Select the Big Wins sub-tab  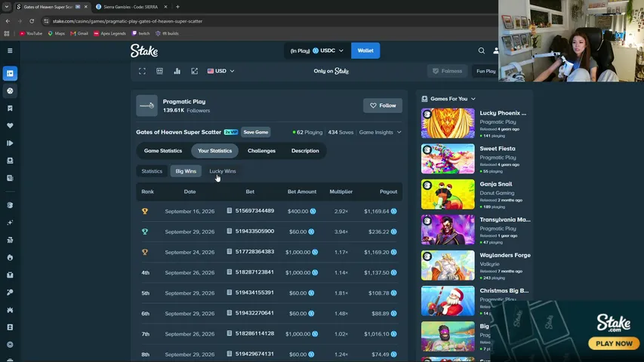(186, 171)
